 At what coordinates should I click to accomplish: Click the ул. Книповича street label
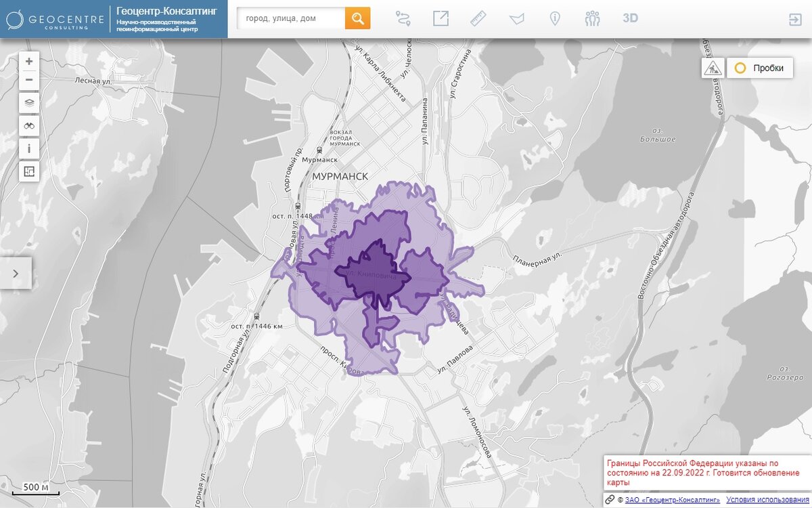[x=369, y=274]
